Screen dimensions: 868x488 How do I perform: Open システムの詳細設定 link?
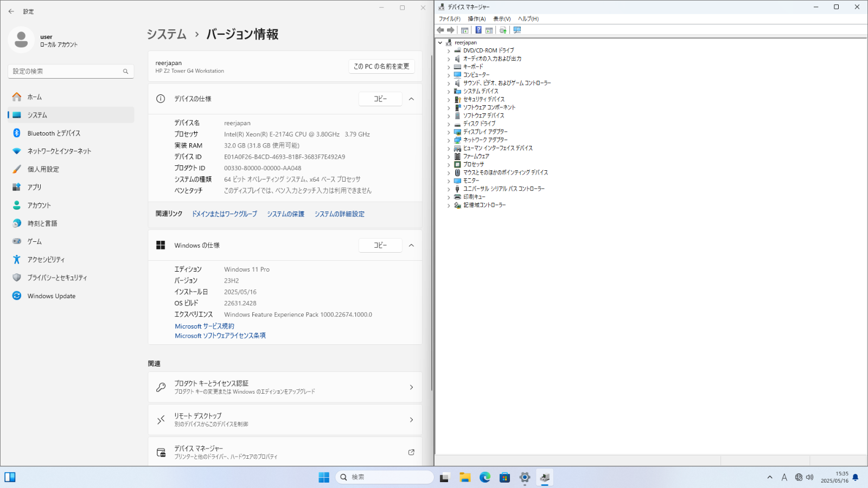(340, 214)
